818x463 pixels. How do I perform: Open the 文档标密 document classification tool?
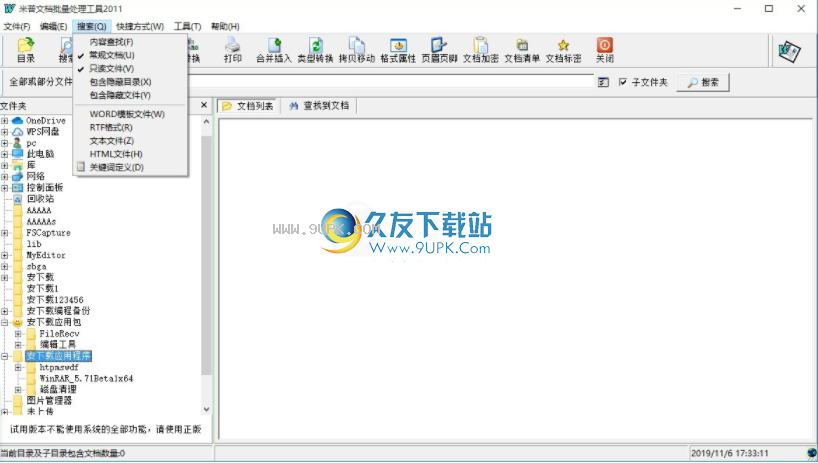tap(563, 50)
